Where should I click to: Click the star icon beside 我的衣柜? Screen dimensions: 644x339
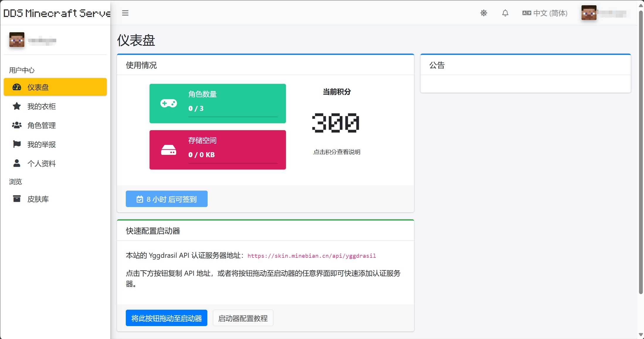tap(16, 106)
